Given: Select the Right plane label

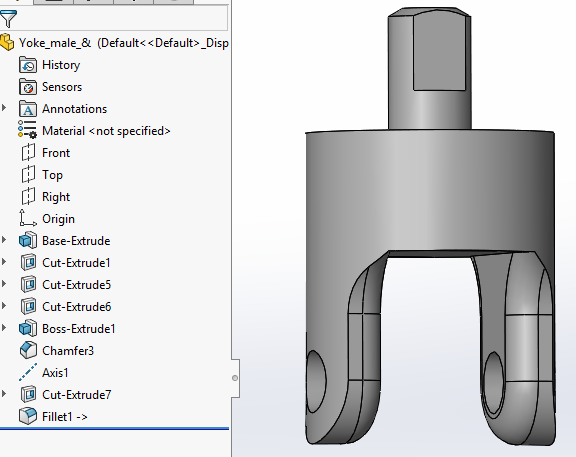Looking at the screenshot, I should point(56,197).
